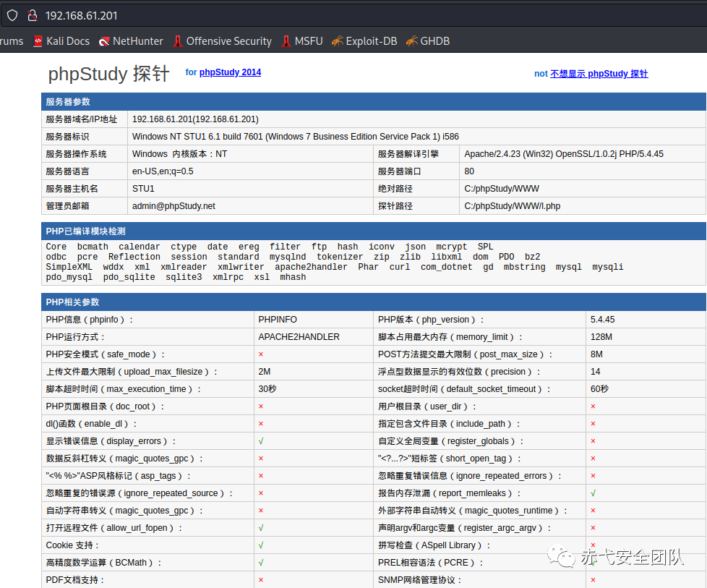This screenshot has width=707, height=588.
Task: Click the insecure connection lock icon
Action: [33, 15]
